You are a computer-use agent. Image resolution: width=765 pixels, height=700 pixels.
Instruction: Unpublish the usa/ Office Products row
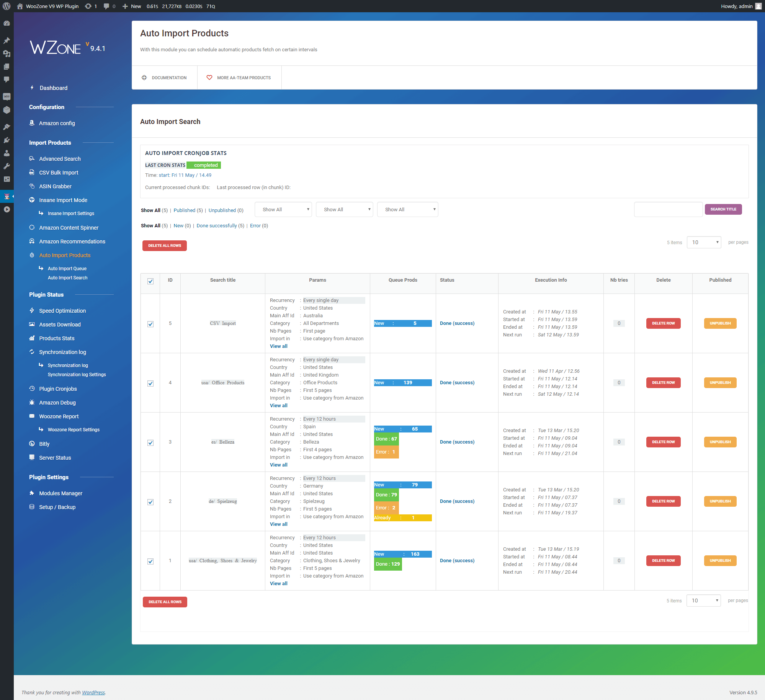pos(720,383)
